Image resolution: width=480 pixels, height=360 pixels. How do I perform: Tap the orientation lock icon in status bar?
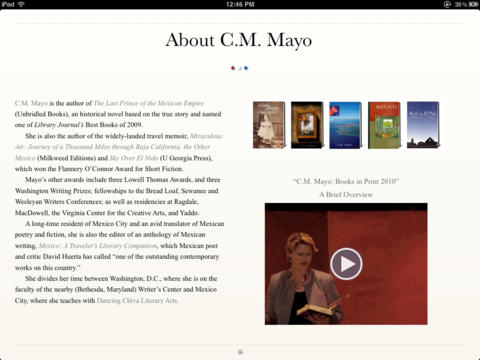pyautogui.click(x=447, y=4)
